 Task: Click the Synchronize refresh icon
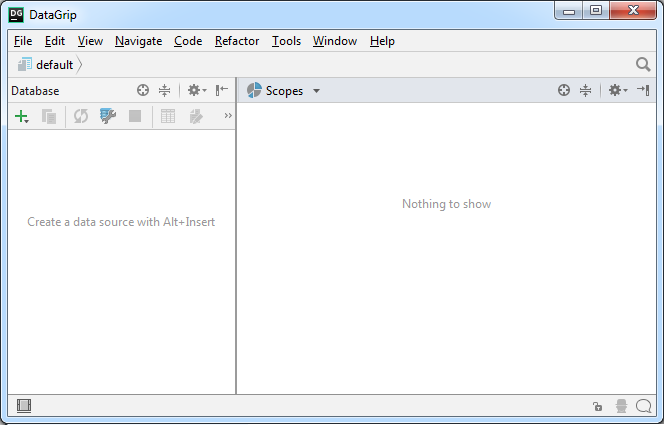point(80,117)
